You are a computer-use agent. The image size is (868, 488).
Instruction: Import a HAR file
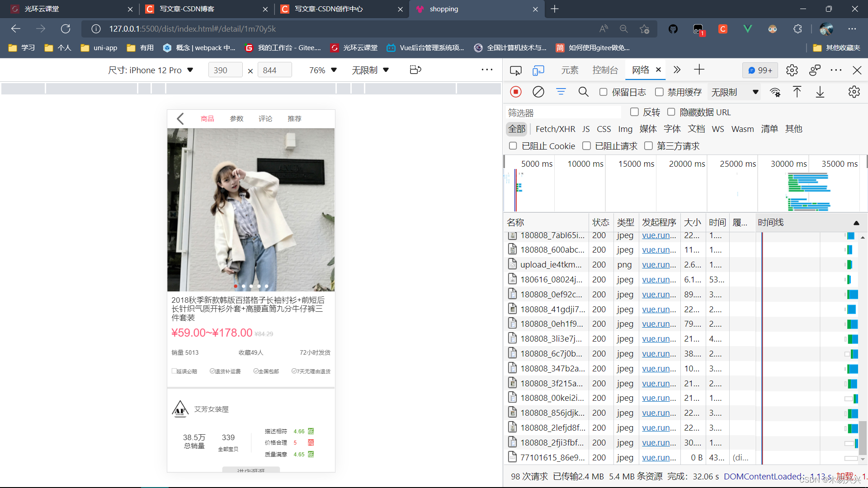[x=797, y=92]
